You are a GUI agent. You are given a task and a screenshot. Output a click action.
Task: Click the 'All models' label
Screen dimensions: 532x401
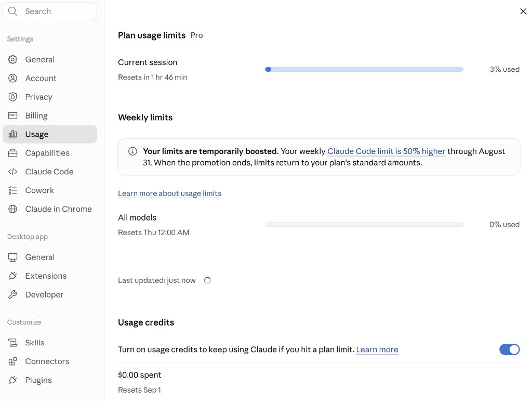click(x=137, y=217)
